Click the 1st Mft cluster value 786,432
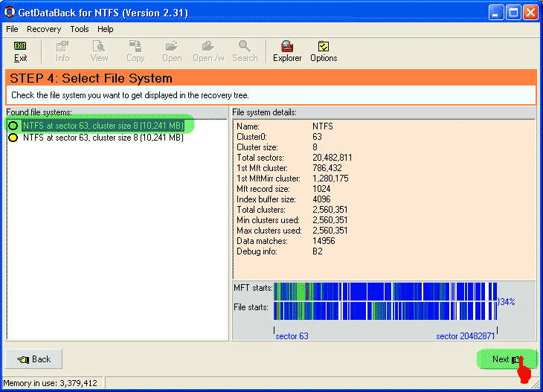 click(x=327, y=168)
